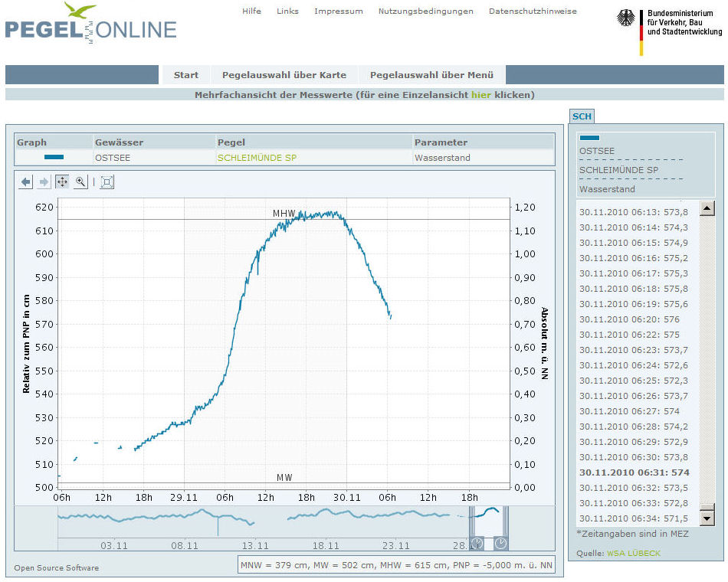
Task: Click the scroll-up arrow in measurement list
Action: [707, 208]
